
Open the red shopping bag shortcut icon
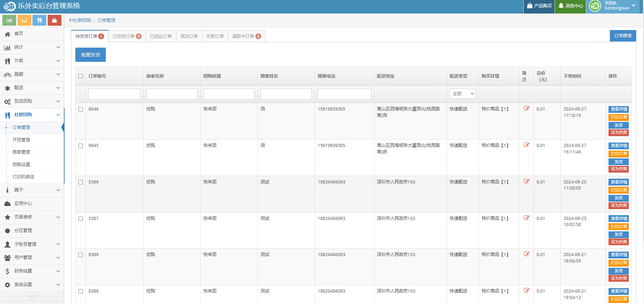point(54,20)
